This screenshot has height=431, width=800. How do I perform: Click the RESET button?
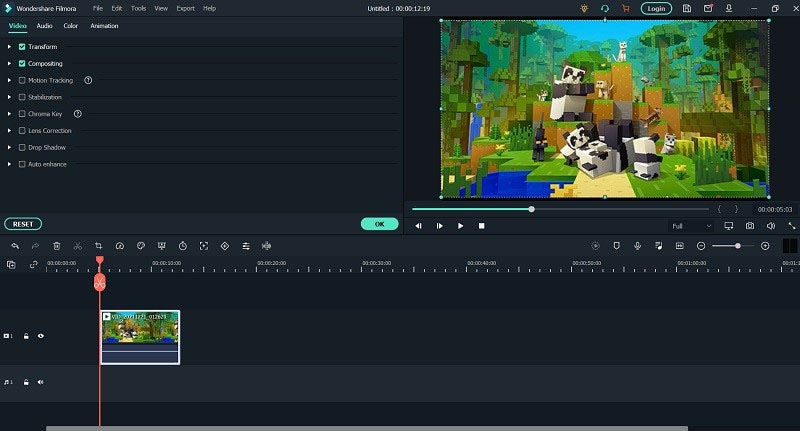[23, 224]
